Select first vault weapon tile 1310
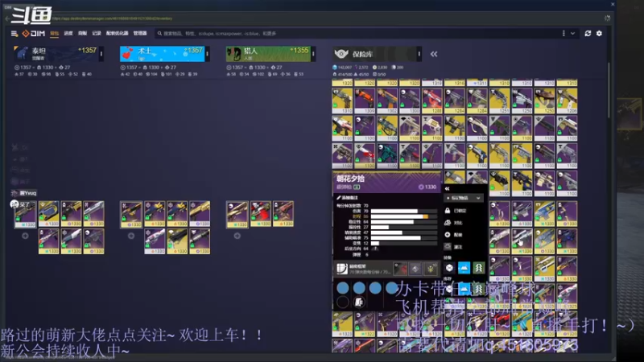Image resolution: width=644 pixels, height=362 pixels. (x=342, y=101)
